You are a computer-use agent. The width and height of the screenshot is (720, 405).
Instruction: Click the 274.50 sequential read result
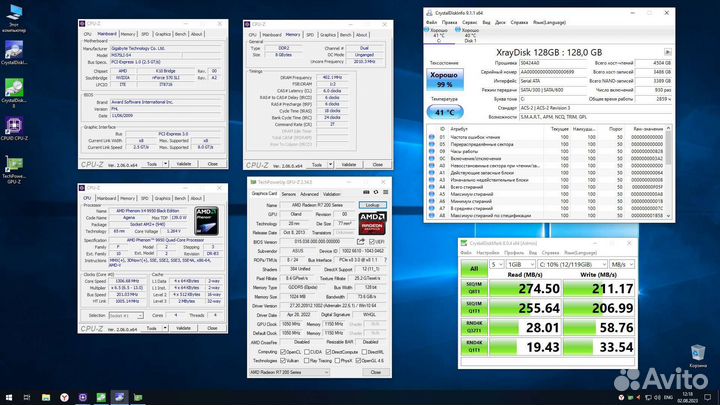[x=525, y=289]
